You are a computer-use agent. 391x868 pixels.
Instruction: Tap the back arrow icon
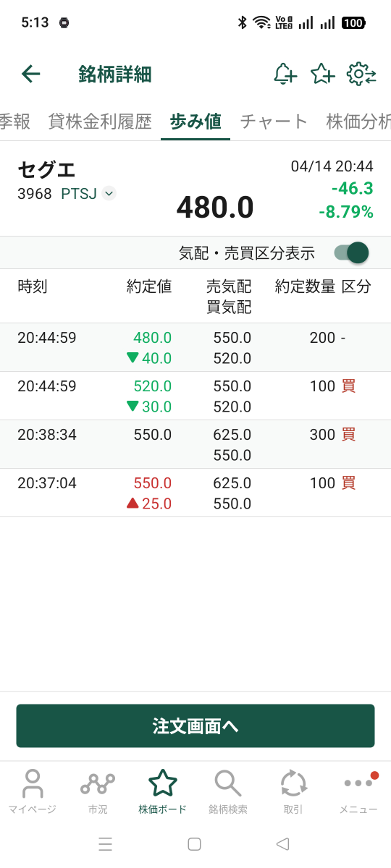tap(31, 74)
